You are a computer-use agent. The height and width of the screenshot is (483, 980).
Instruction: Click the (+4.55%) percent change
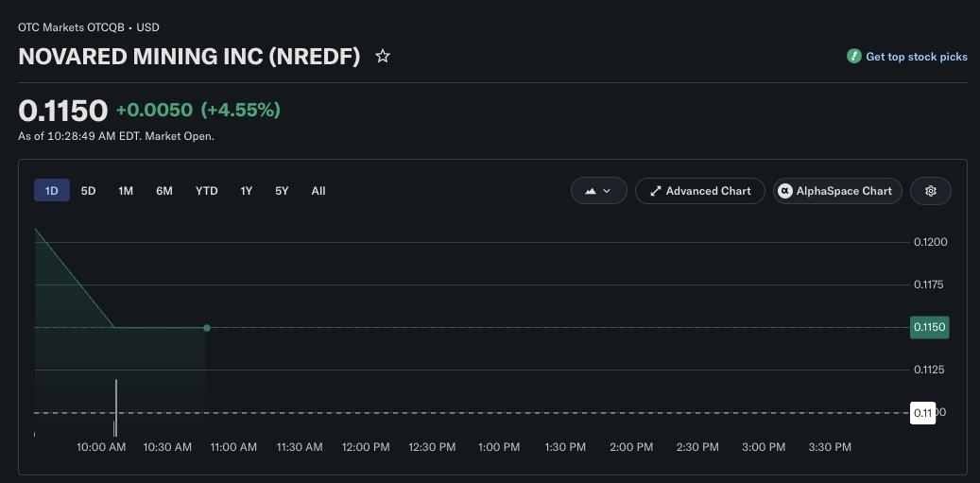tap(241, 110)
